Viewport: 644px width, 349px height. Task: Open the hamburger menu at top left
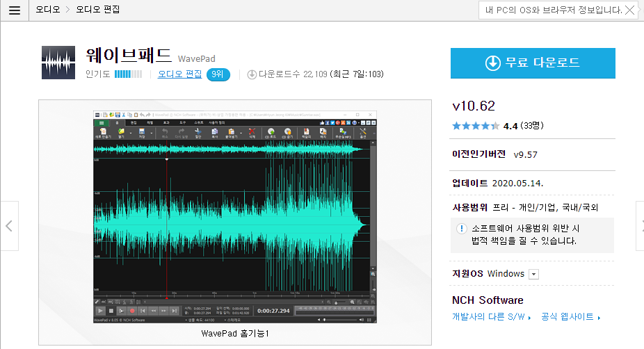(15, 10)
